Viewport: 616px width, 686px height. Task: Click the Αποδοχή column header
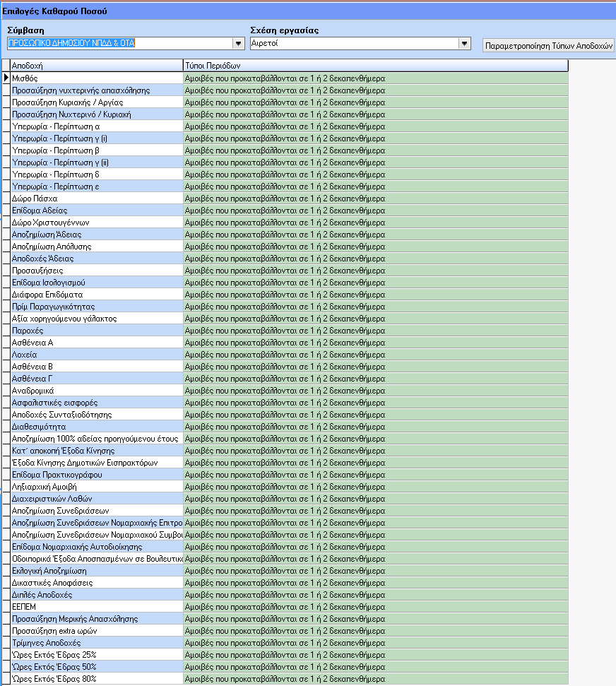coord(97,66)
